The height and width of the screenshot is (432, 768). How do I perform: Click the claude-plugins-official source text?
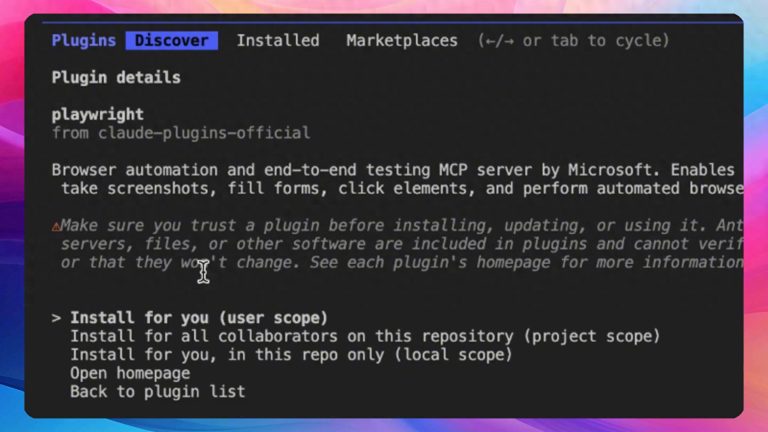pos(181,133)
